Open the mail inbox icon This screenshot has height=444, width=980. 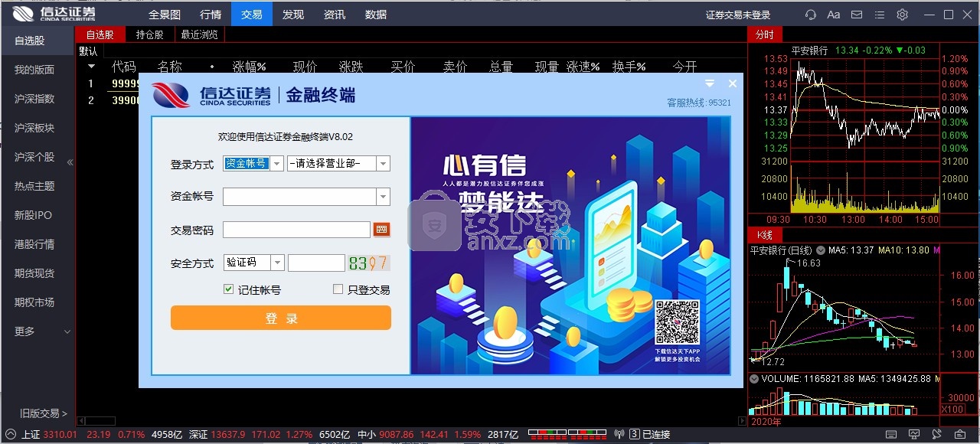click(857, 15)
